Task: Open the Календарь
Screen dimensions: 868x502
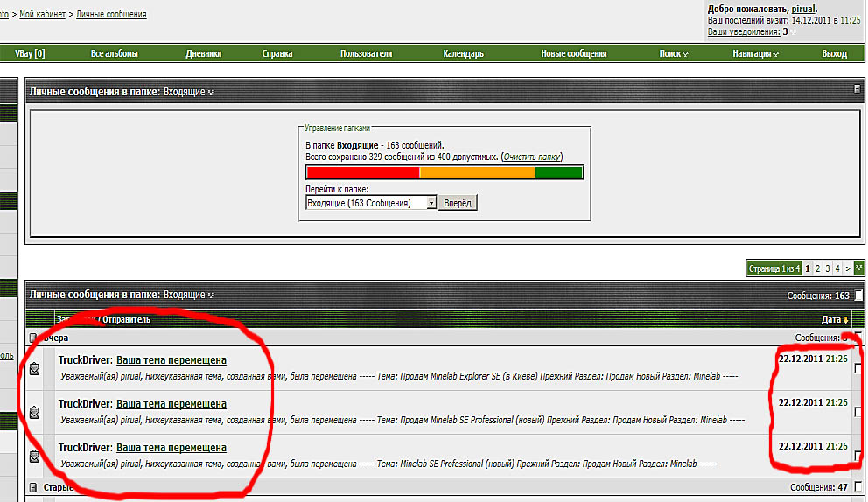Action: (464, 53)
